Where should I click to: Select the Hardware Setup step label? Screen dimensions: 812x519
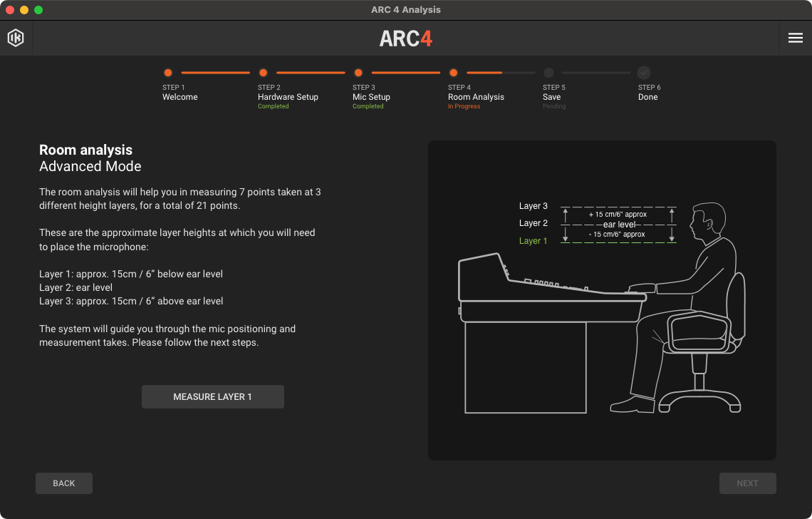(288, 97)
